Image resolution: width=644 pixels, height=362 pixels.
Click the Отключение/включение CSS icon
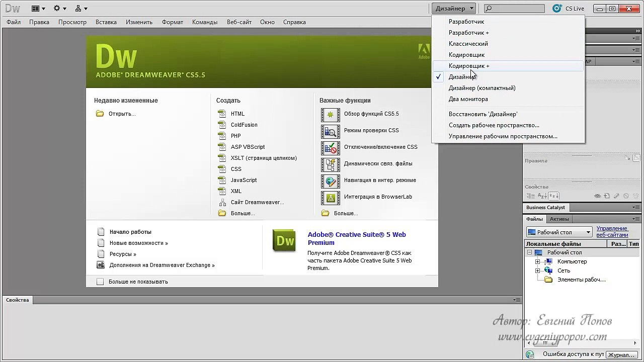pos(331,148)
